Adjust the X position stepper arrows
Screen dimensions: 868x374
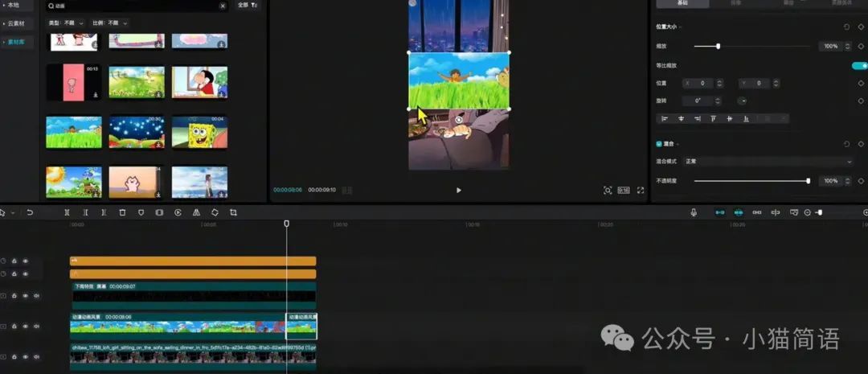[x=719, y=83]
